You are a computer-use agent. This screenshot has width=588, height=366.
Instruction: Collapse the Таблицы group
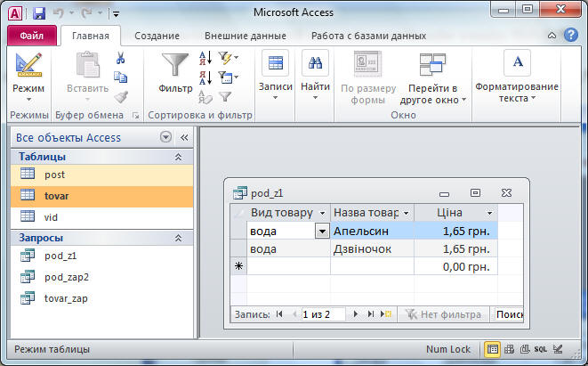click(x=178, y=157)
